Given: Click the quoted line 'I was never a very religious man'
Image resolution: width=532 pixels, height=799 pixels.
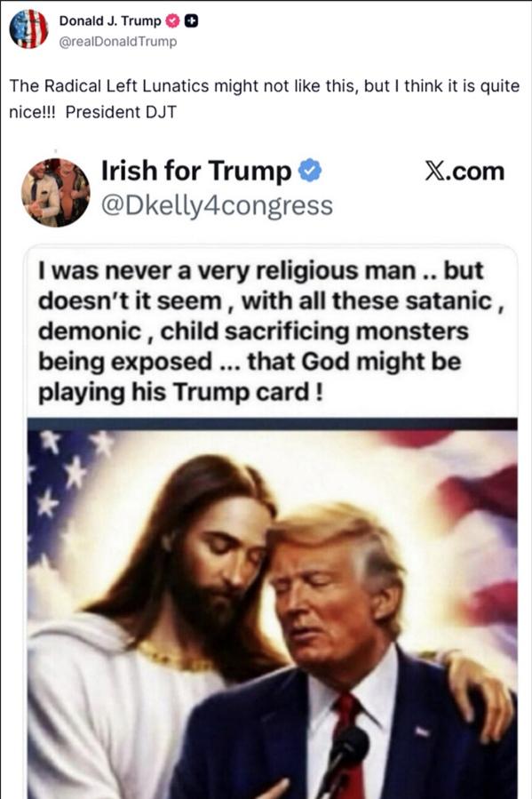Looking at the screenshot, I should [226, 270].
